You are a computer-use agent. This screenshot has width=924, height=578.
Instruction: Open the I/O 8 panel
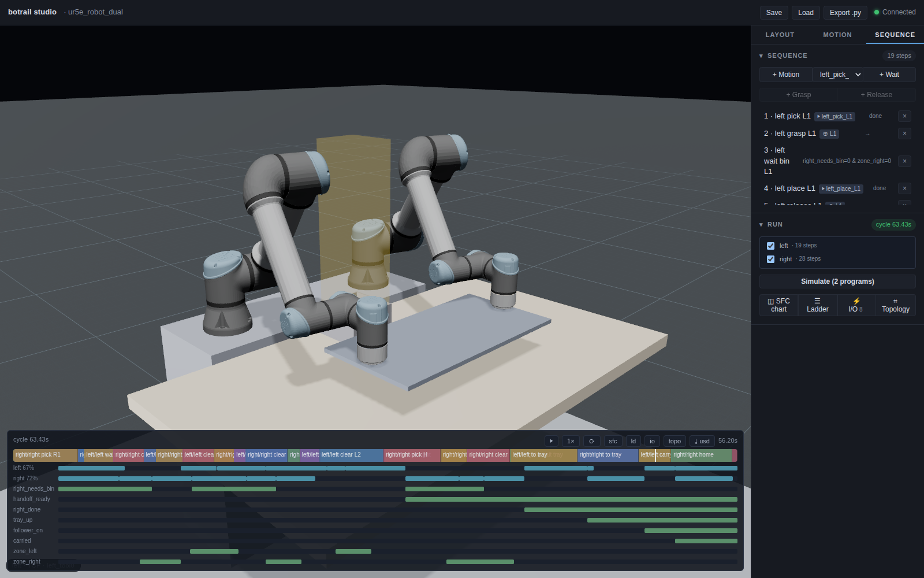pyautogui.click(x=856, y=305)
